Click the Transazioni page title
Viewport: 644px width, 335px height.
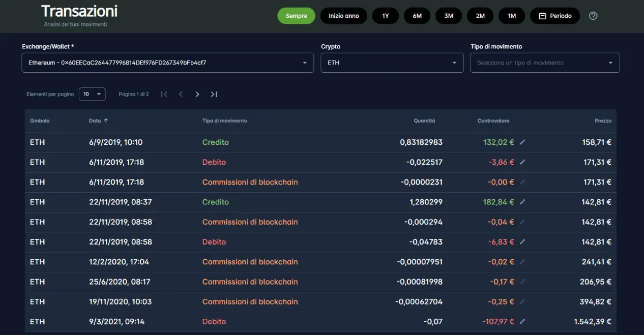tap(79, 11)
